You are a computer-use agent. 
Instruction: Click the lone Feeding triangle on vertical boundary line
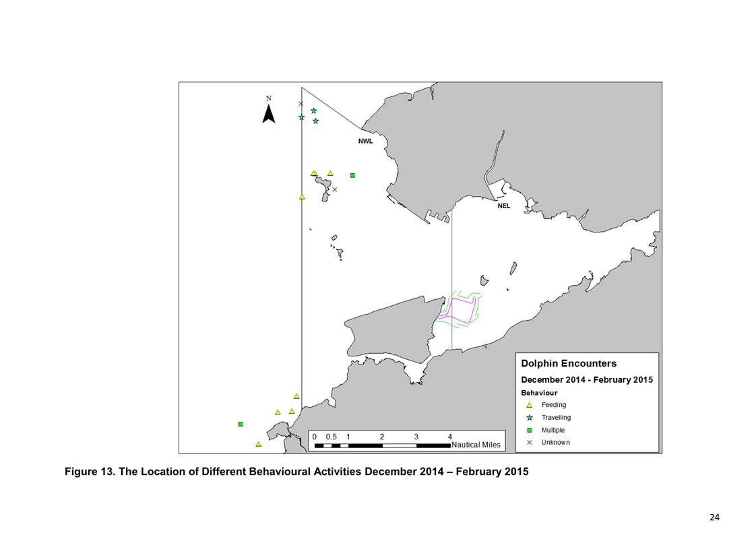point(302,197)
